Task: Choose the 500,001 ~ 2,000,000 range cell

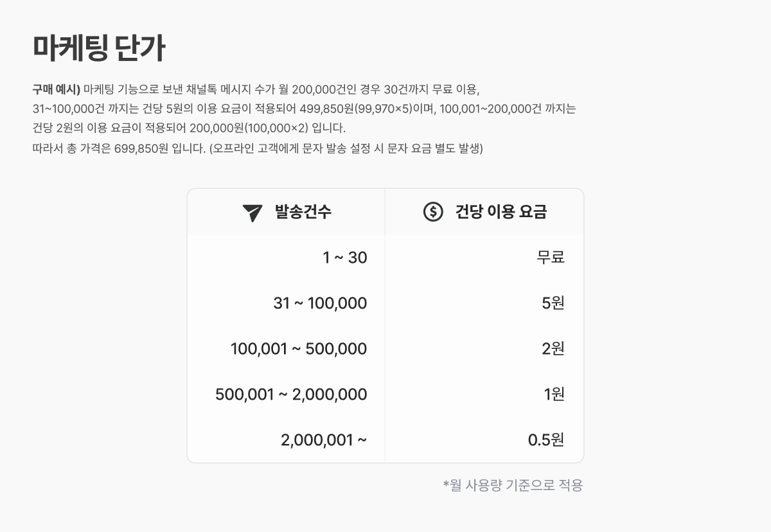Action: [291, 395]
